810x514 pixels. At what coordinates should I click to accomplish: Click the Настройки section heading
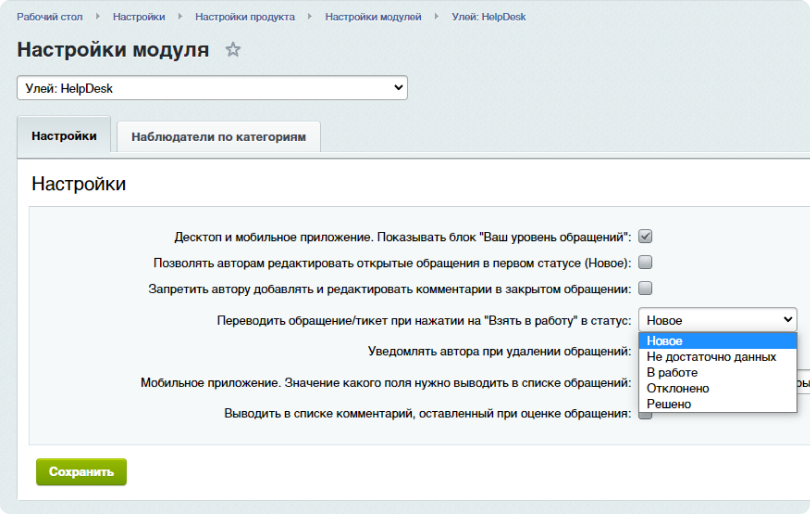79,184
